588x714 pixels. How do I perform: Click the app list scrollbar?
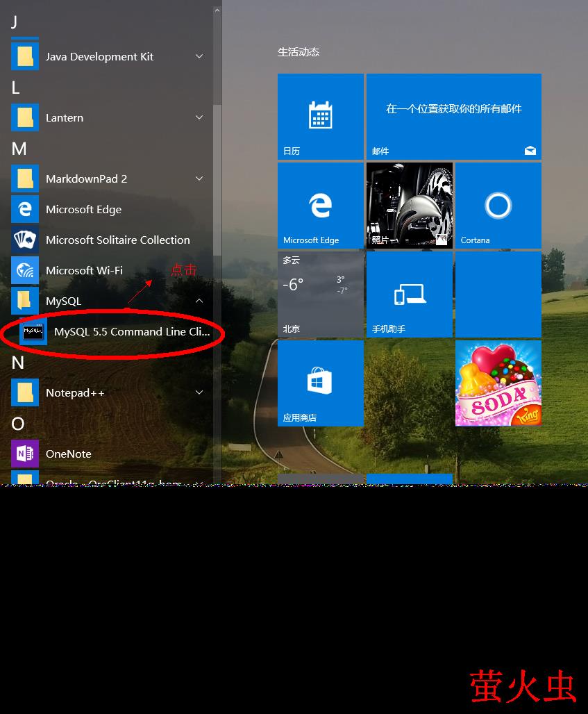(217, 181)
